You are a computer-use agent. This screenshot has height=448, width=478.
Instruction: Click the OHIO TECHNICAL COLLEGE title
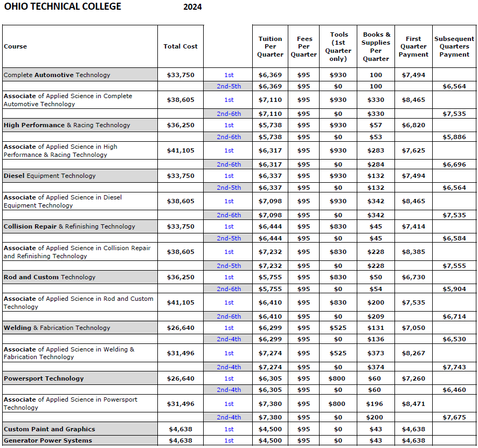point(63,6)
